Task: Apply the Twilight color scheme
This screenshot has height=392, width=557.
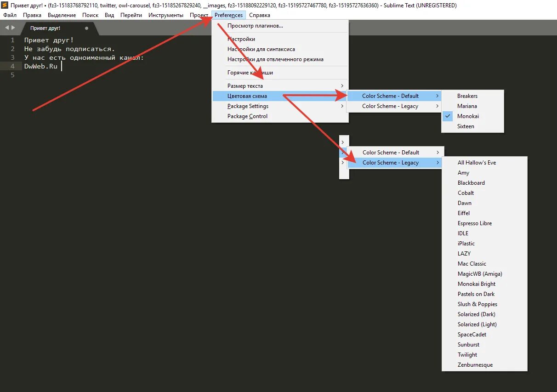Action: point(484,355)
